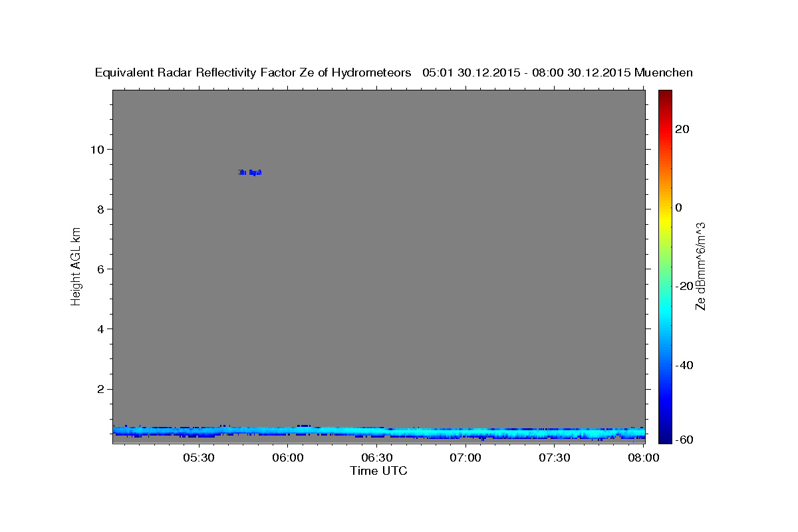Click the plot title text 'Equivalent Radar Reflectivity Factor Ze of Hydrometeors'

(x=253, y=73)
